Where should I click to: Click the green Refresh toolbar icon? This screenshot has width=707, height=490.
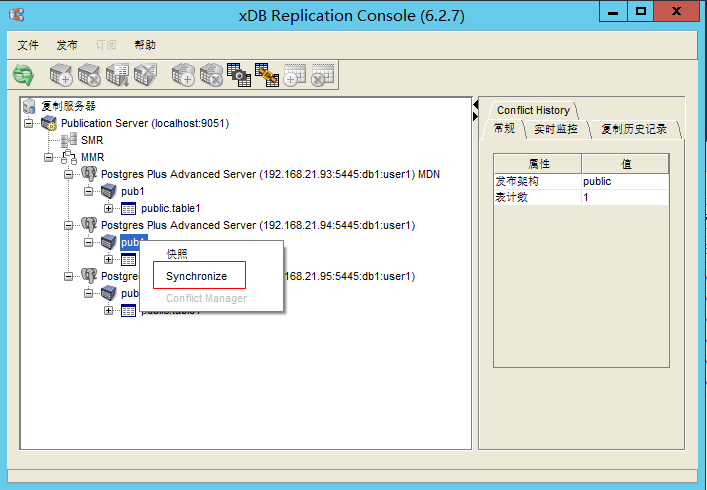(x=23, y=75)
